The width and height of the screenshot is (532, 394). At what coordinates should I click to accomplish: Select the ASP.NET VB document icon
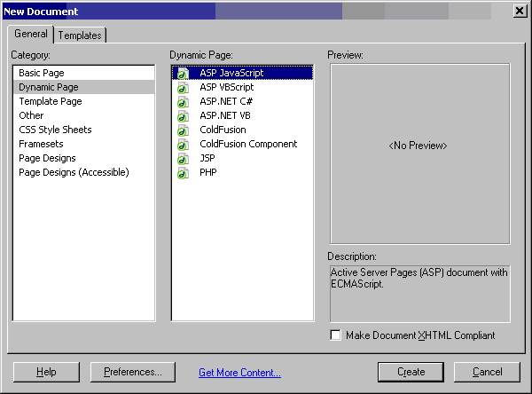(x=183, y=116)
